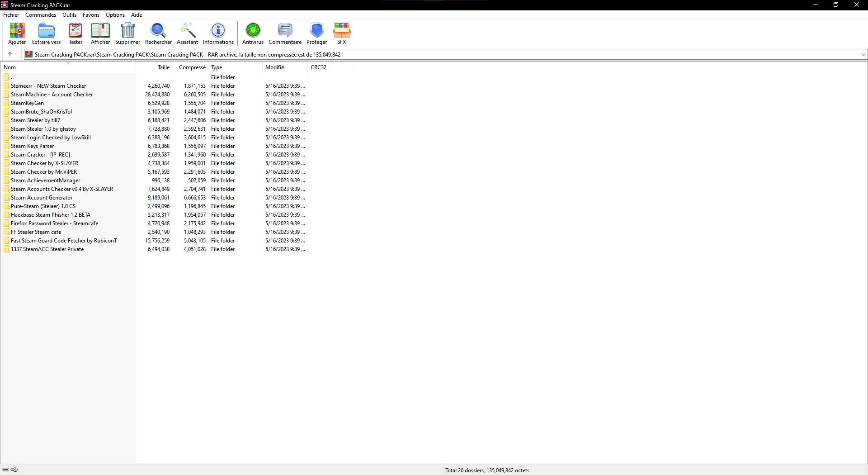Open the Aide menu
This screenshot has width=868, height=475.
click(137, 15)
